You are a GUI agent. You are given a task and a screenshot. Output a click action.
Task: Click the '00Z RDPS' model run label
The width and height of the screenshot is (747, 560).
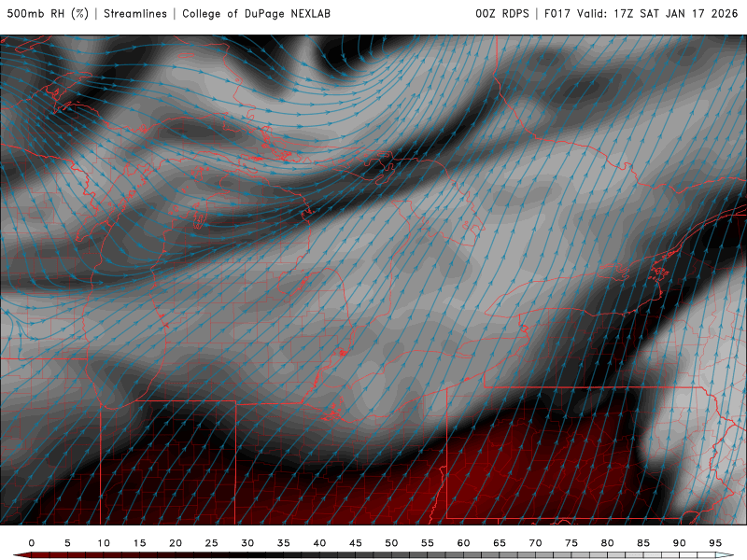tap(502, 13)
